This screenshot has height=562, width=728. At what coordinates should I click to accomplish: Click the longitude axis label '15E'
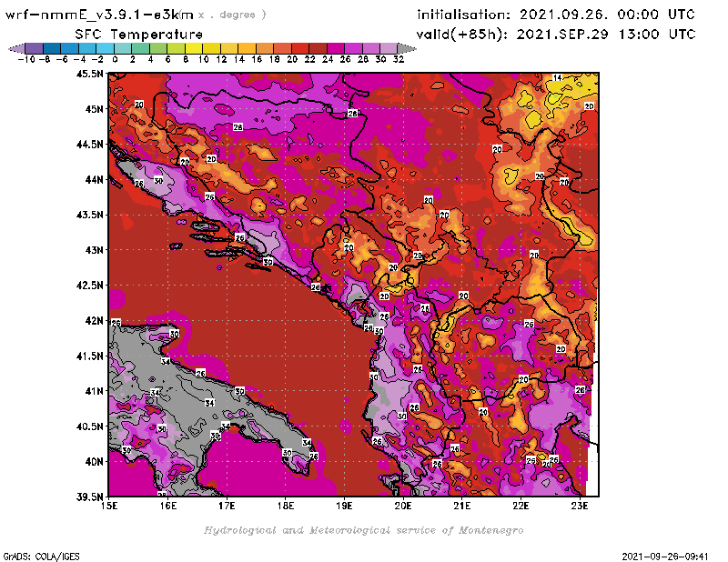[x=109, y=506]
